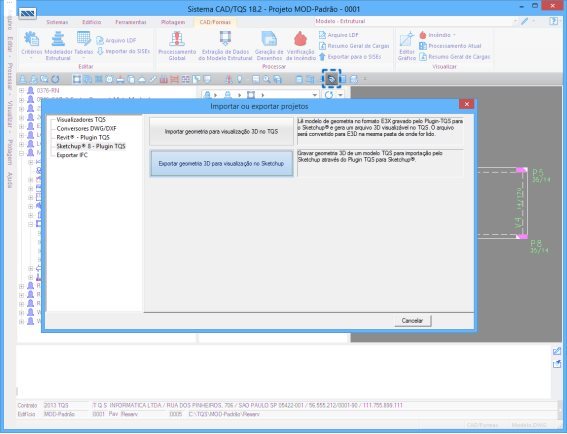Image resolution: width=567 pixels, height=434 pixels.
Task: Expand the 0376-RN tree node
Action: pos(22,90)
